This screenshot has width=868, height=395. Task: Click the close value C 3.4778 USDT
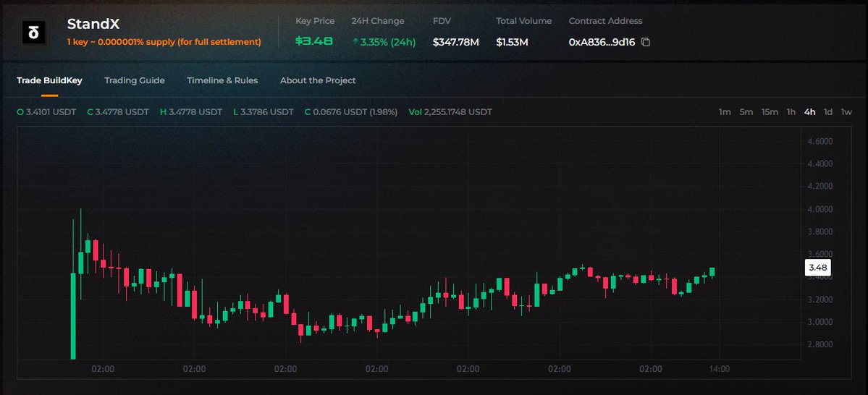click(118, 111)
